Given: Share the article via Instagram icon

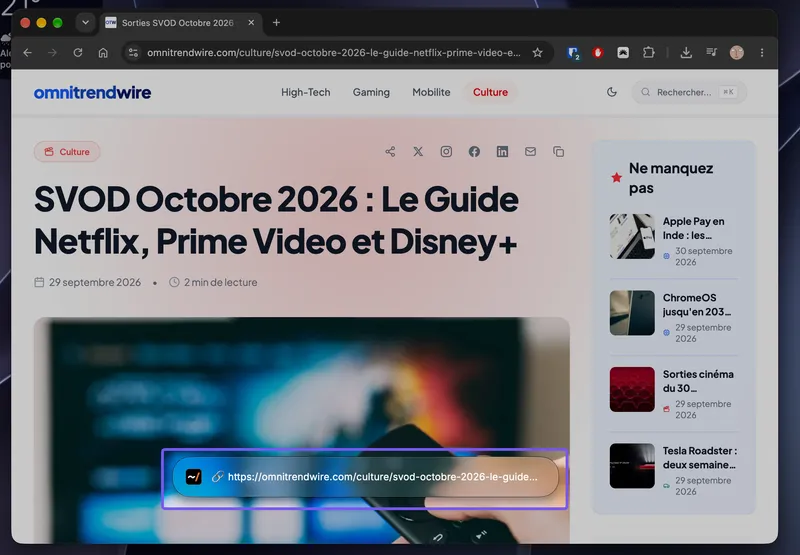Looking at the screenshot, I should (x=446, y=152).
